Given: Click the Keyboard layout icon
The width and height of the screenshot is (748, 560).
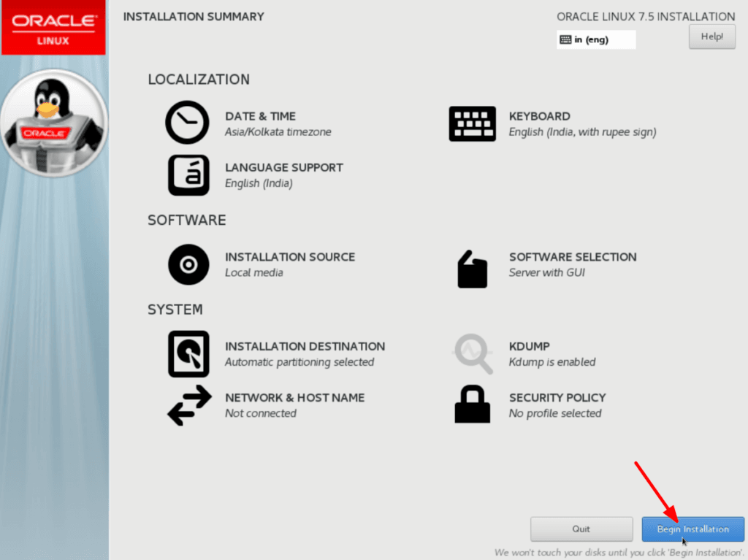Looking at the screenshot, I should click(473, 123).
